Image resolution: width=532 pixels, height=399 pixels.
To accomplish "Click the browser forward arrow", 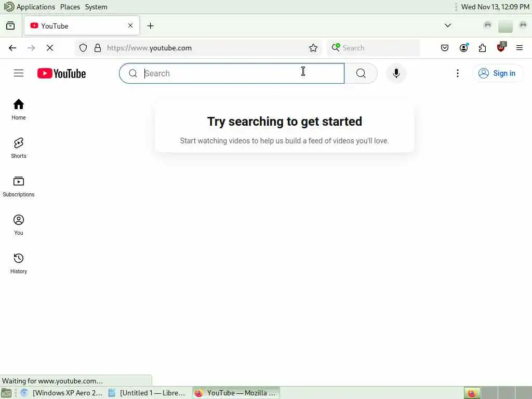I will 31,48.
